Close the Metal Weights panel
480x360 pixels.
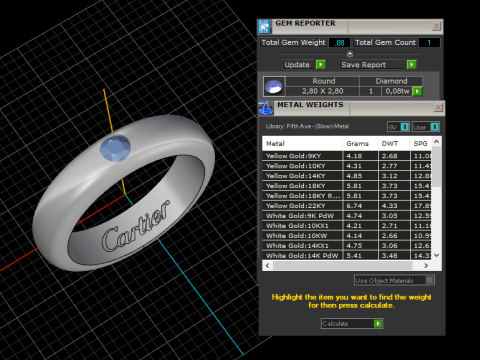click(438, 107)
